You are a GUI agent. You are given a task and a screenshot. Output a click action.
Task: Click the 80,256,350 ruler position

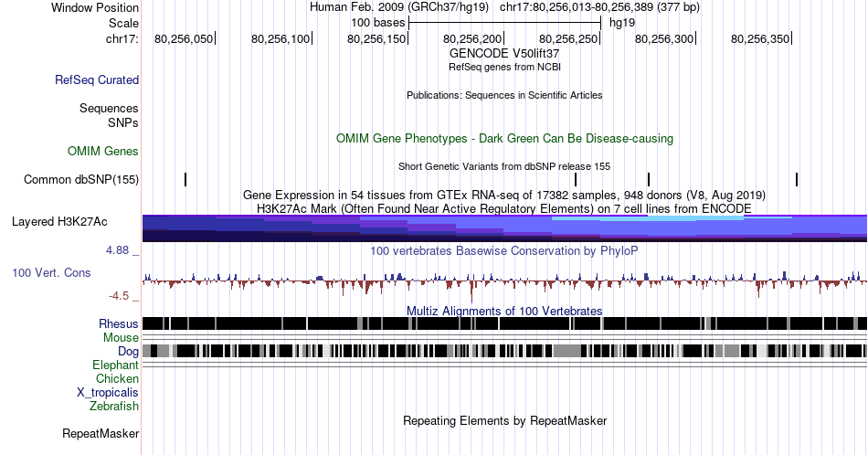click(x=760, y=38)
